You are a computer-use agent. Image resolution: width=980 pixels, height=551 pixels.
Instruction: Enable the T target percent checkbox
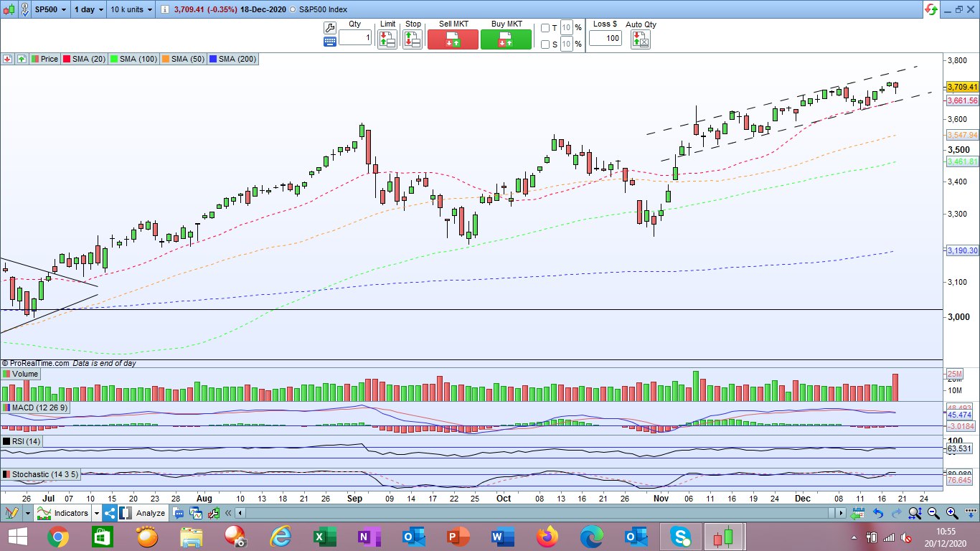coord(545,28)
